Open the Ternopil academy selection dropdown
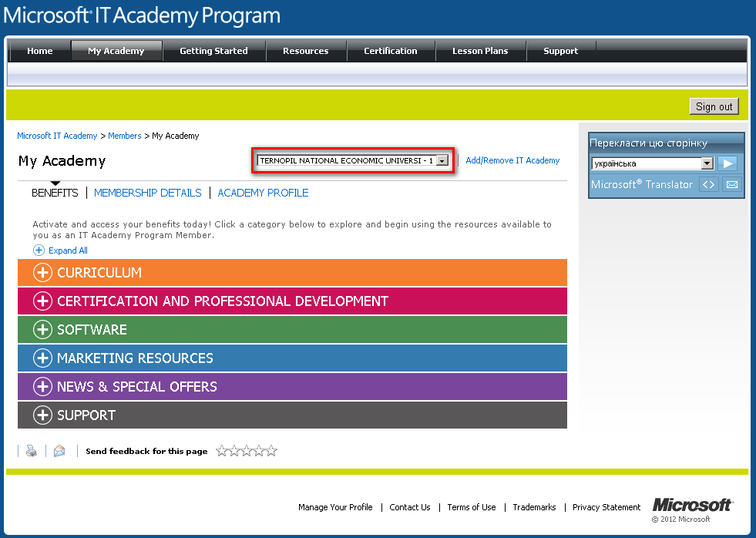Viewport: 756px width, 538px height. 353,160
